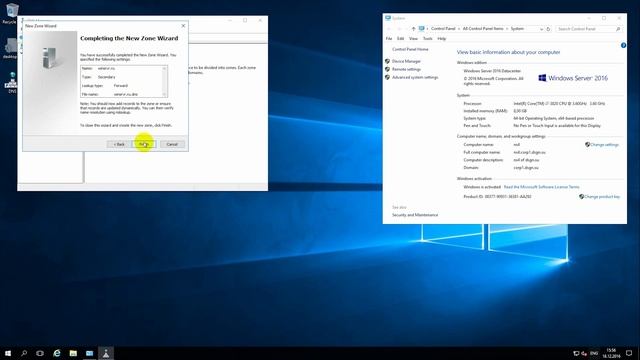Launch Internet Explorer from taskbar
Image resolution: width=640 pixels, height=360 pixels.
(x=57, y=353)
